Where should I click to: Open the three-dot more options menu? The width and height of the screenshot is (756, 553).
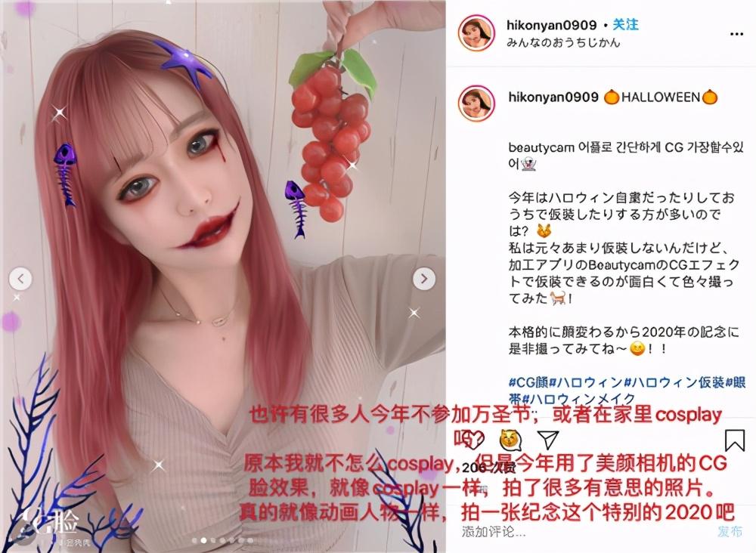736,34
